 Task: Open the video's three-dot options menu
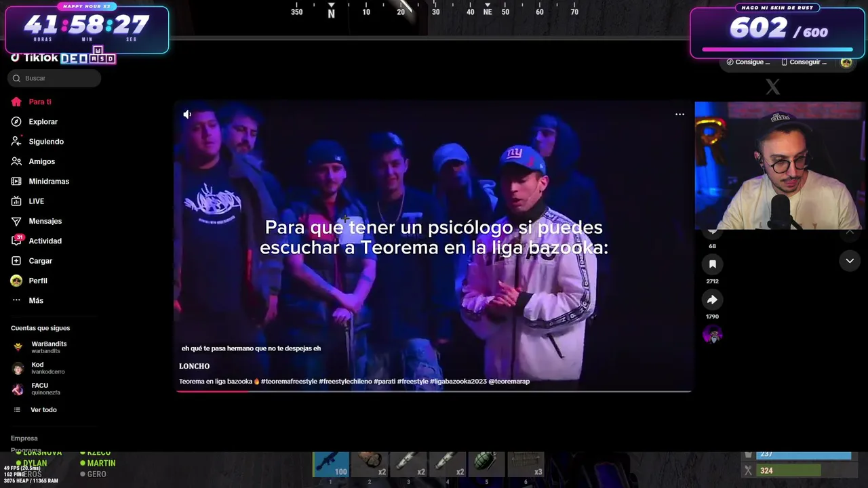(x=679, y=115)
